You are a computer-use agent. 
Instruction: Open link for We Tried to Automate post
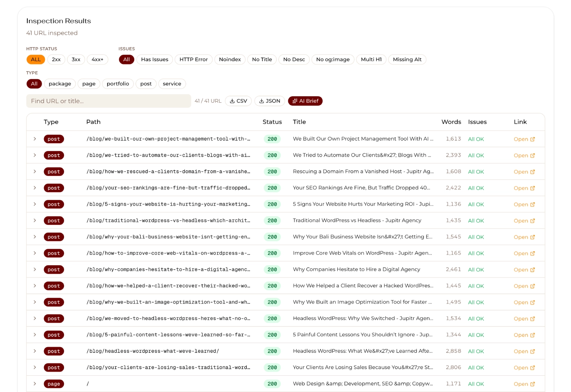click(524, 155)
